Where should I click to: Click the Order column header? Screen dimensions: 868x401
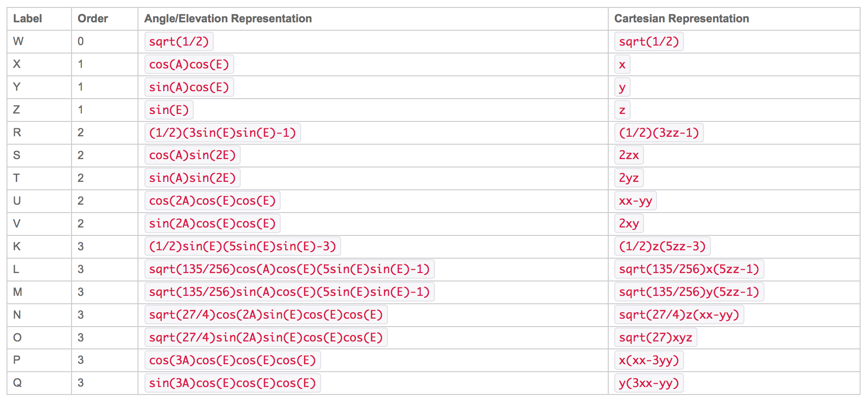[92, 19]
